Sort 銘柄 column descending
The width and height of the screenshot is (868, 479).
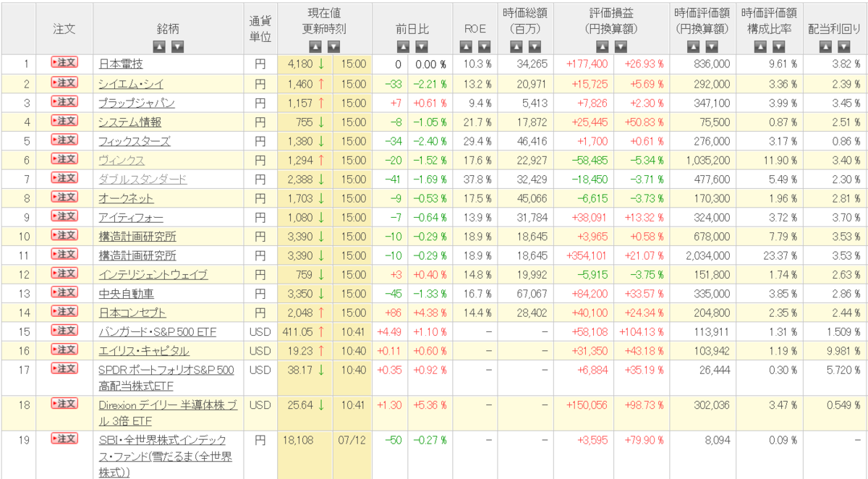pos(177,47)
